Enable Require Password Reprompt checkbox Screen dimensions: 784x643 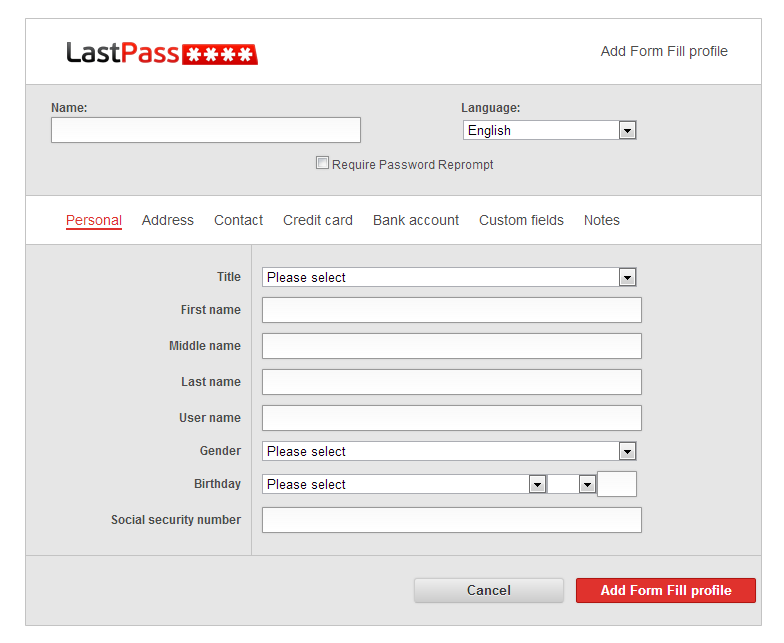tap(322, 163)
